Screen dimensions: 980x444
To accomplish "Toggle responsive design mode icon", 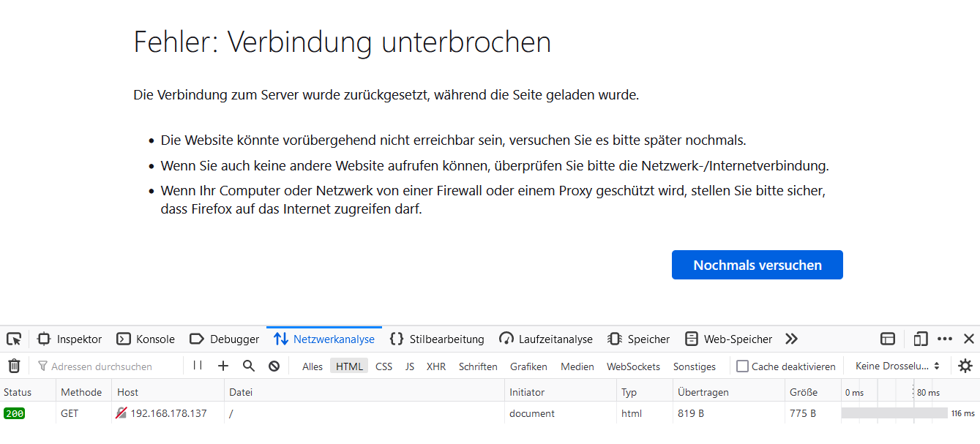I will coord(921,339).
